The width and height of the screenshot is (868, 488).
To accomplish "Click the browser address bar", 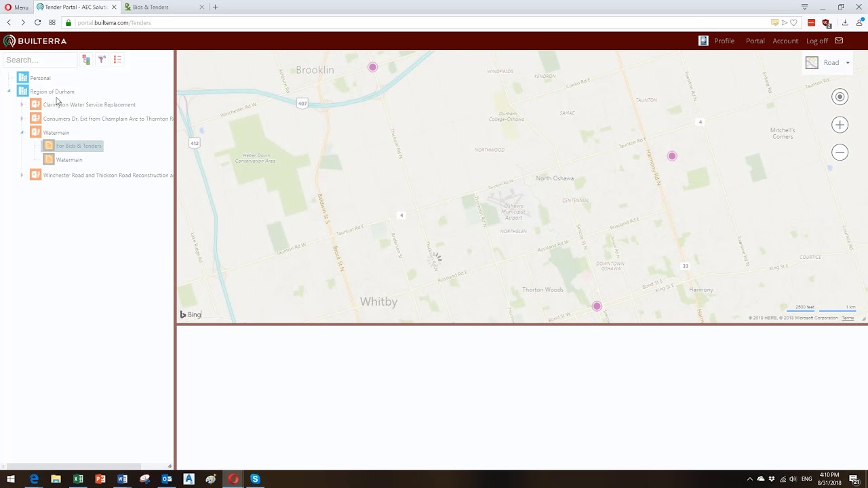I will point(420,22).
